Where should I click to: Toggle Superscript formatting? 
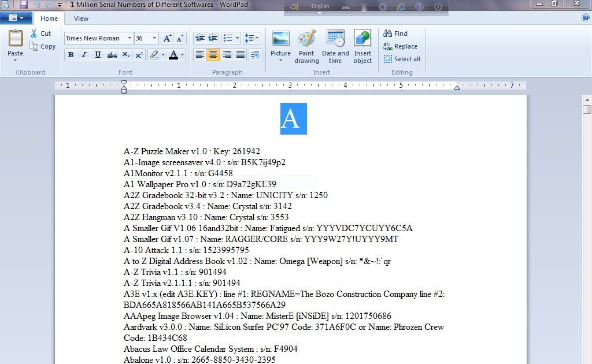[139, 55]
